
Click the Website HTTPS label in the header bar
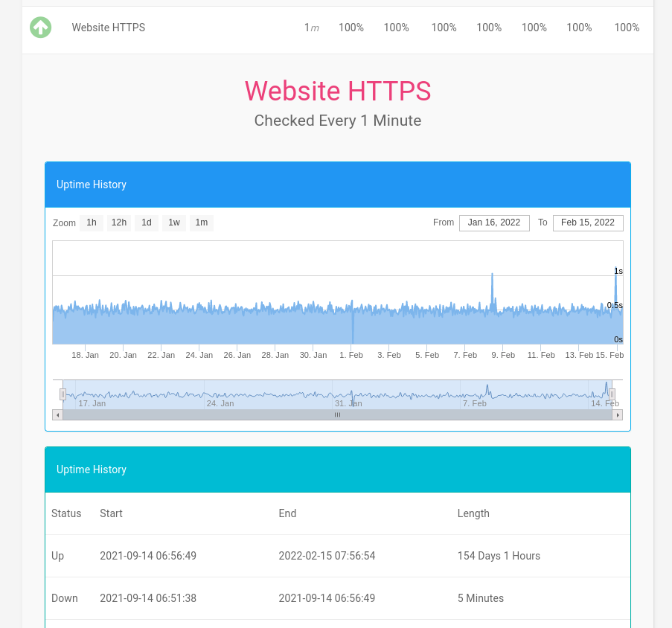[x=108, y=27]
